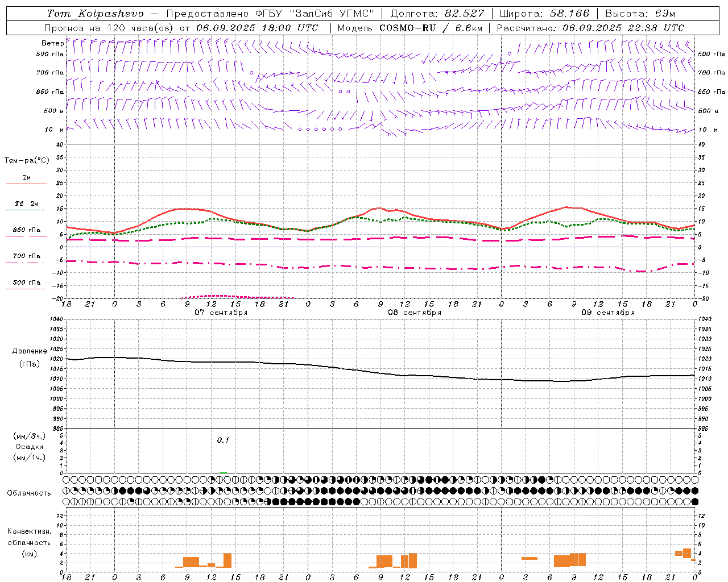
Task: Click the (мм/3ч.) precipitation unit label
Action: 30,436
